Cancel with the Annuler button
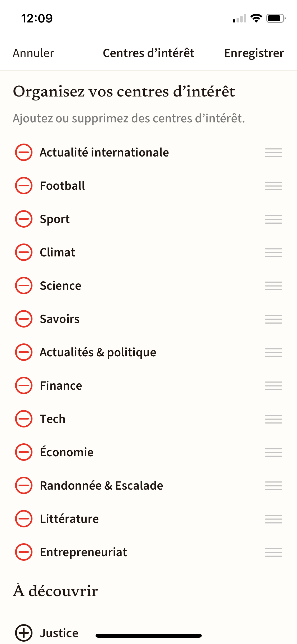This screenshot has width=297, height=644. coord(34,53)
